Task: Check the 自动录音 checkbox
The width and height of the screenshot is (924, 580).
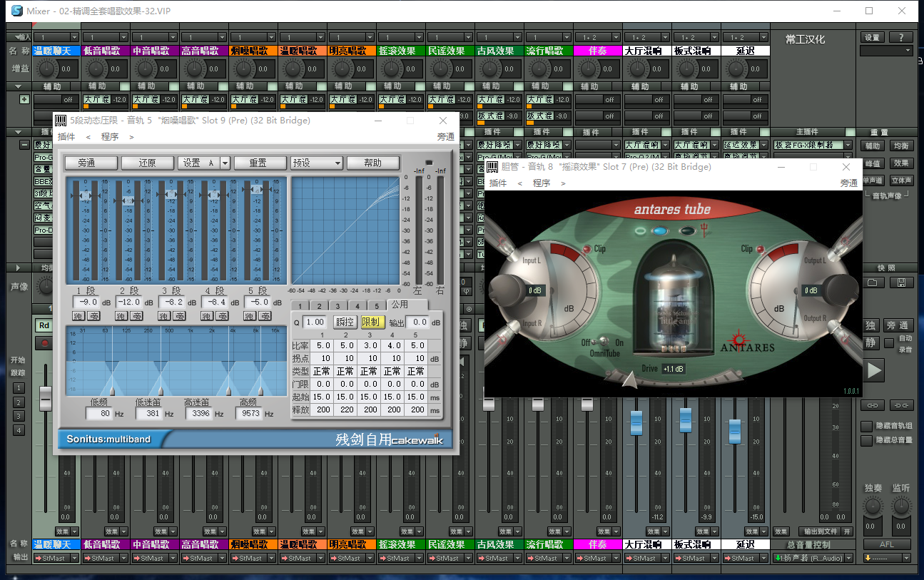Action: coord(889,343)
